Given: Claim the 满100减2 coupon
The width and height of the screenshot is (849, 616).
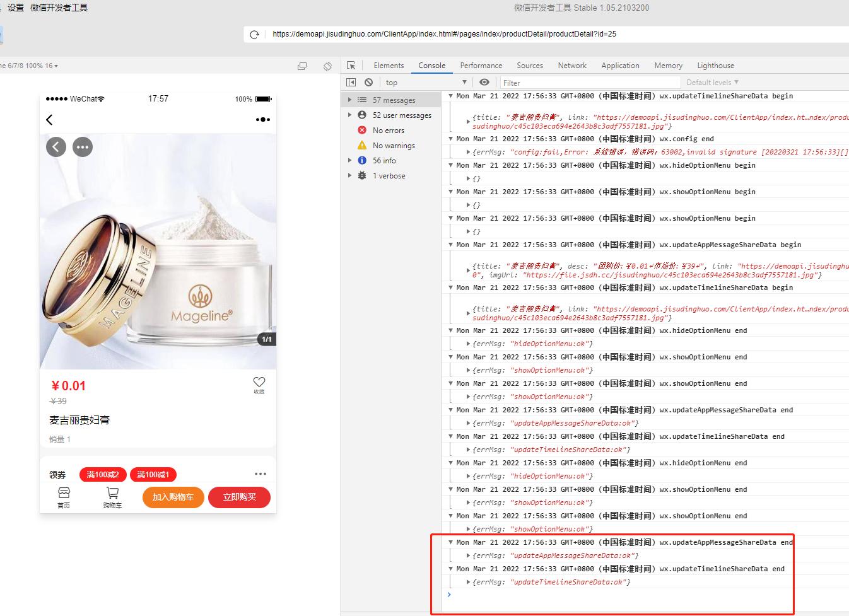Looking at the screenshot, I should 103,475.
